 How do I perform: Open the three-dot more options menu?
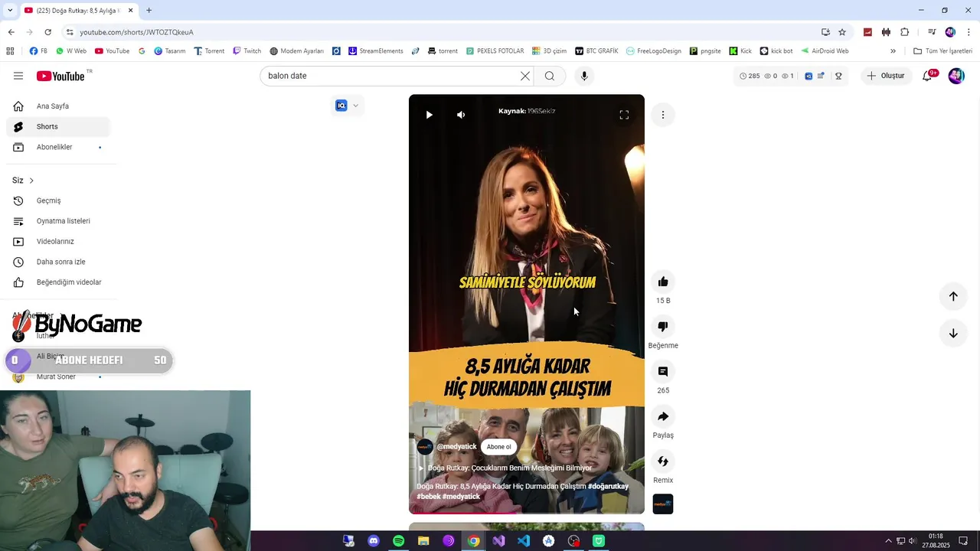click(663, 115)
